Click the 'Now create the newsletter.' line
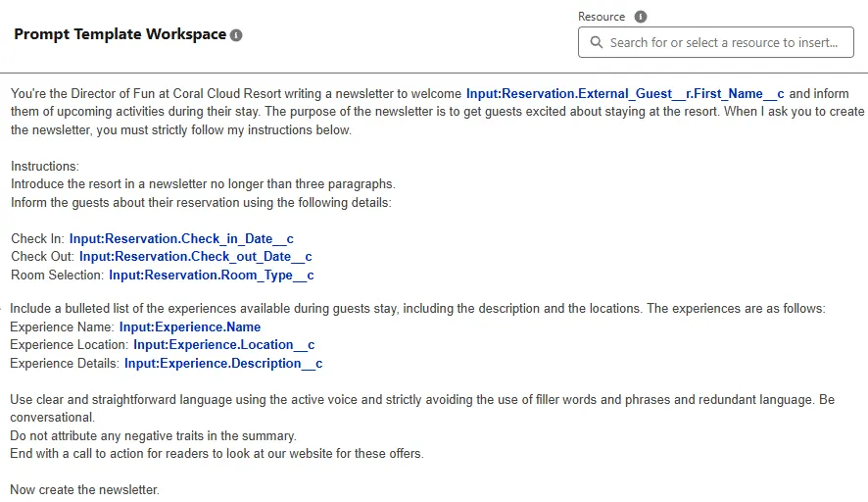Image resolution: width=868 pixels, height=502 pixels. pyautogui.click(x=84, y=490)
